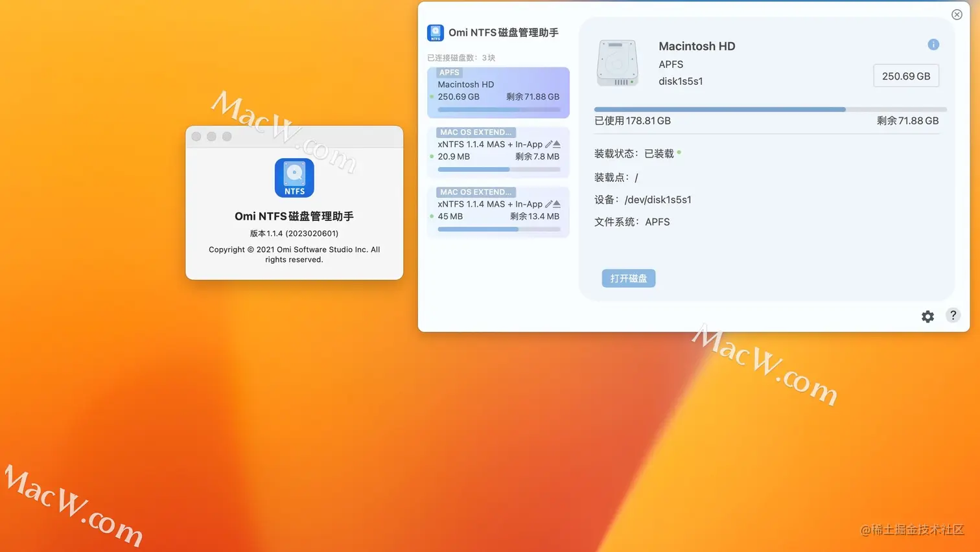The height and width of the screenshot is (552, 980).
Task: Eject the 20.9 MB xNTFS disk
Action: click(x=557, y=144)
